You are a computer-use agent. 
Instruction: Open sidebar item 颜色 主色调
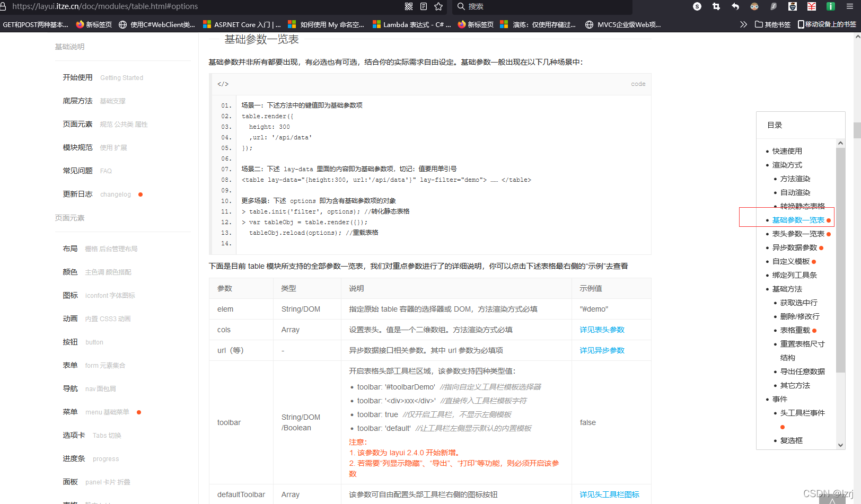point(97,272)
